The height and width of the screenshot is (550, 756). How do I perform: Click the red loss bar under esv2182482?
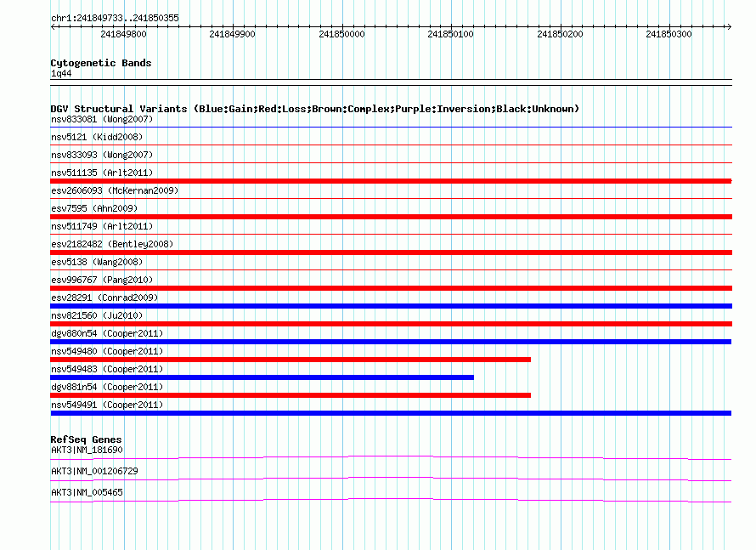[x=391, y=252]
